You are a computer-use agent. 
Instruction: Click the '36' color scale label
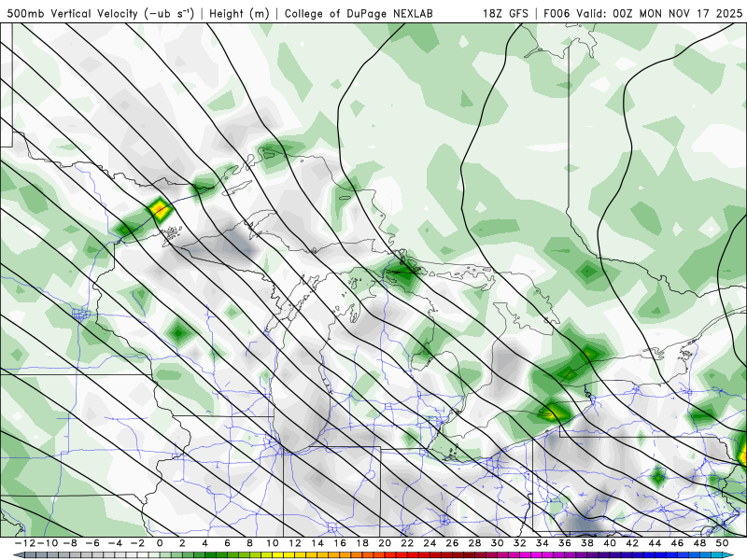click(565, 543)
